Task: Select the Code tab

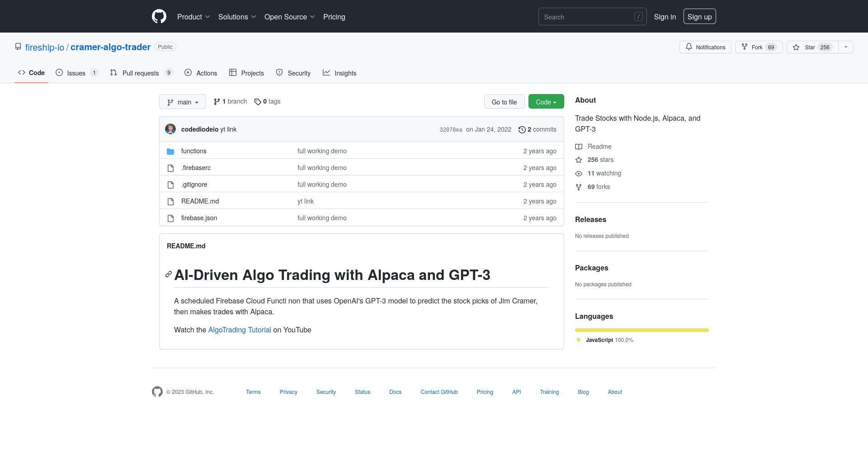Action: pos(31,73)
